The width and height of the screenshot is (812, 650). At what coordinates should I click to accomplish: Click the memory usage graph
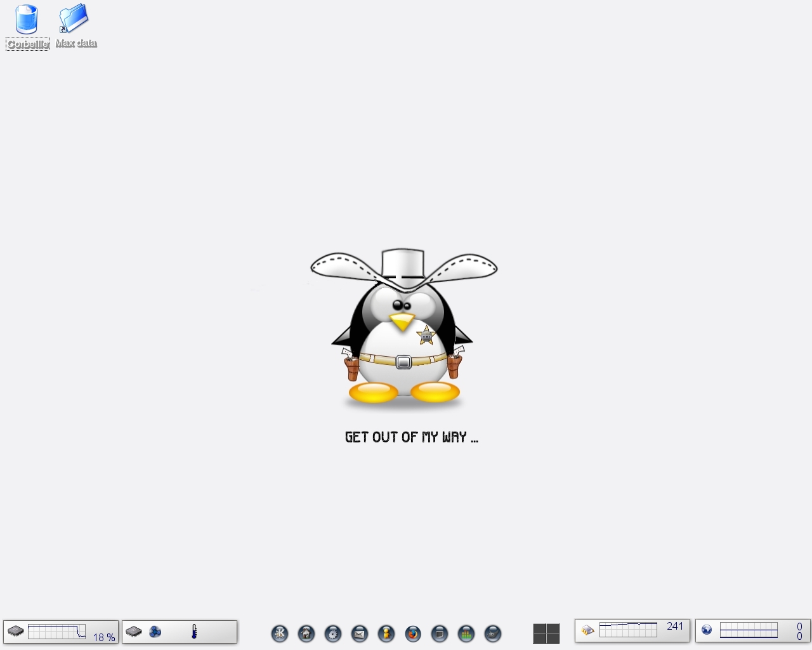click(x=628, y=630)
